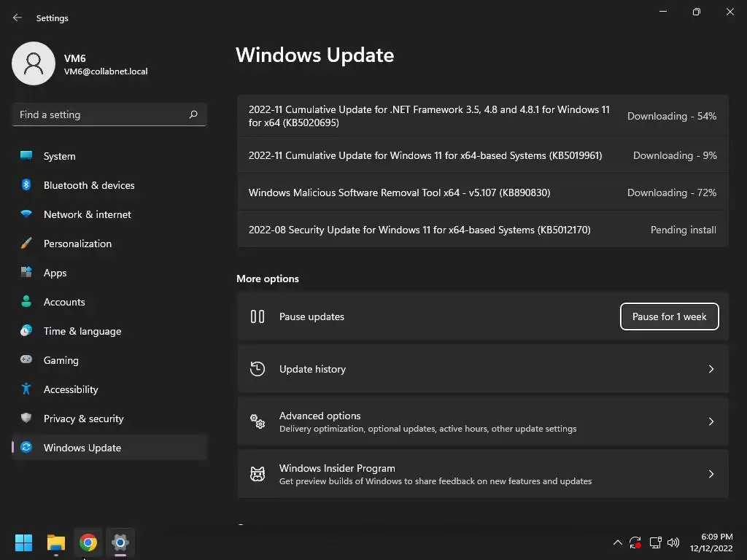Open the Windows Insider Program title
This screenshot has width=747, height=560.
[337, 468]
